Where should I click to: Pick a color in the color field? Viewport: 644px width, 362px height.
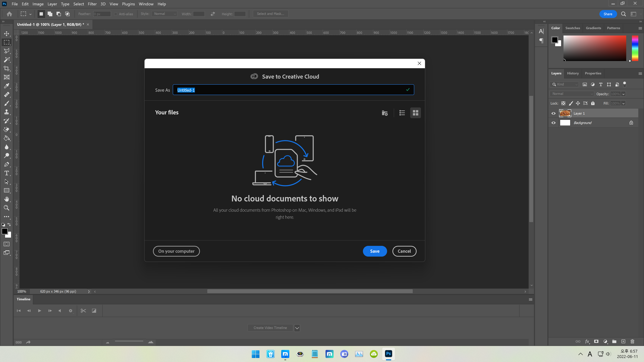pos(595,48)
